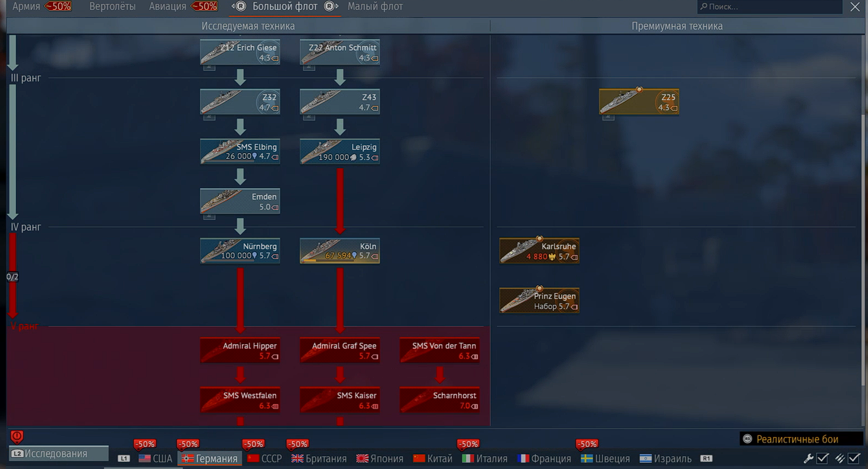Click the R1 next-country icon
868x469 pixels.
[706, 458]
